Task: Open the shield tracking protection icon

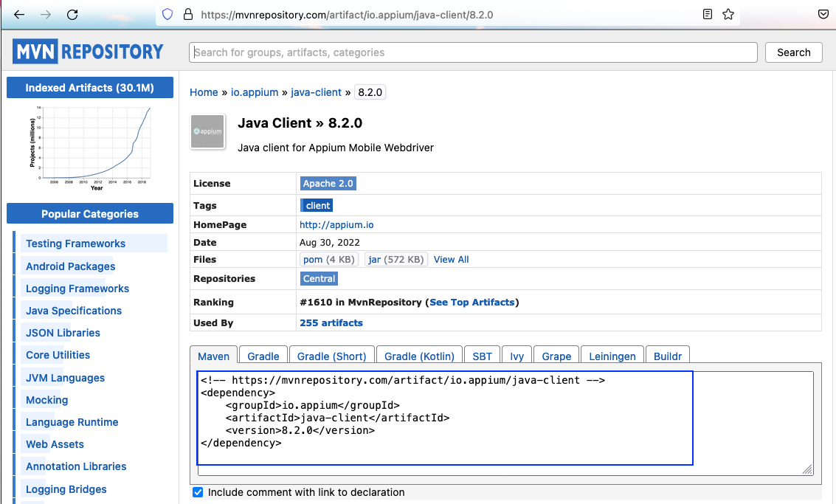Action: [167, 15]
